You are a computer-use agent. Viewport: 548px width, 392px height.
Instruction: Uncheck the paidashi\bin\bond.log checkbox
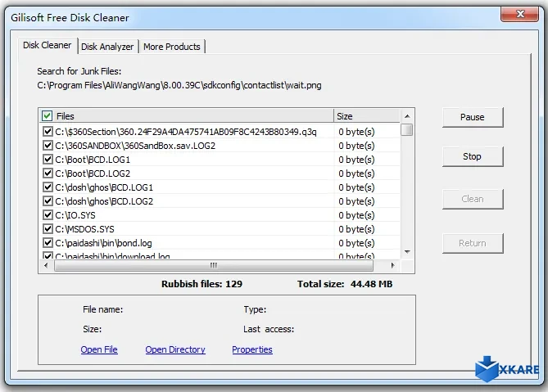click(x=48, y=243)
